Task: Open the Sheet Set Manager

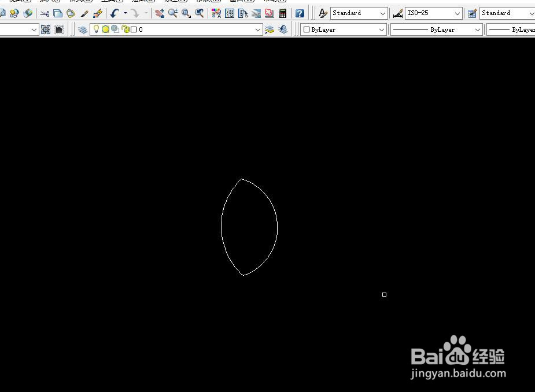Action: (256, 13)
